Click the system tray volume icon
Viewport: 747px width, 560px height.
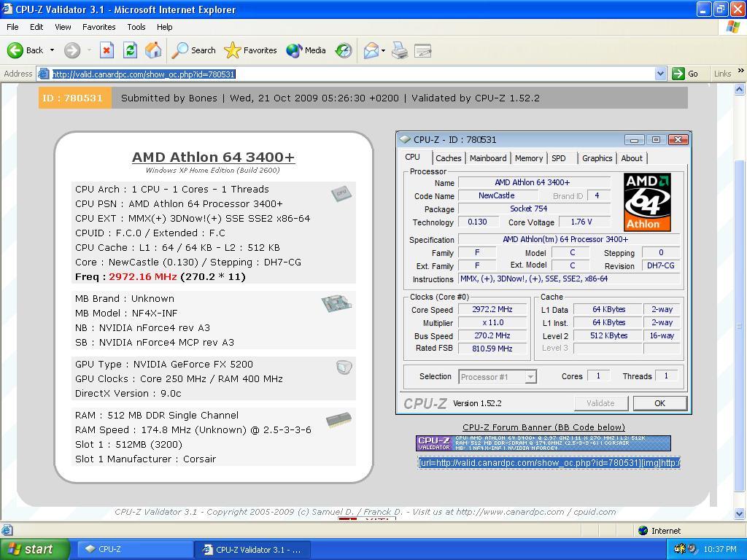pos(692,549)
